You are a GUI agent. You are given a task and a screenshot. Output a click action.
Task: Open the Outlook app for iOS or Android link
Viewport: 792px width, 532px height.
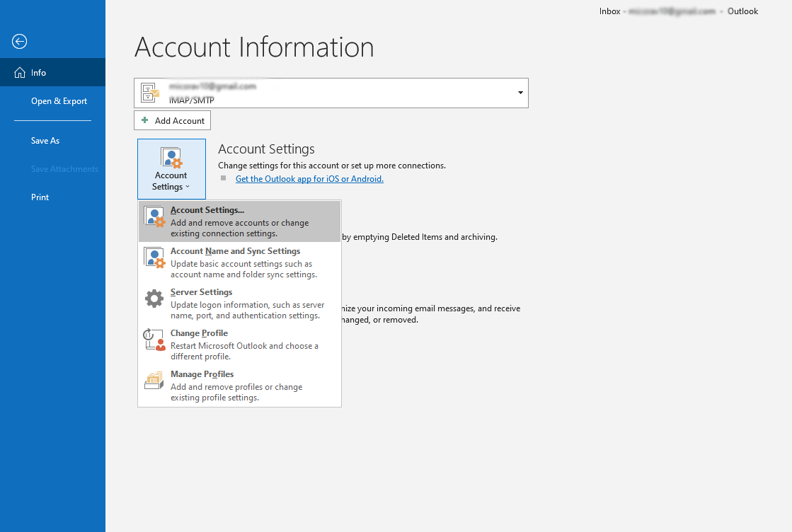coord(309,178)
